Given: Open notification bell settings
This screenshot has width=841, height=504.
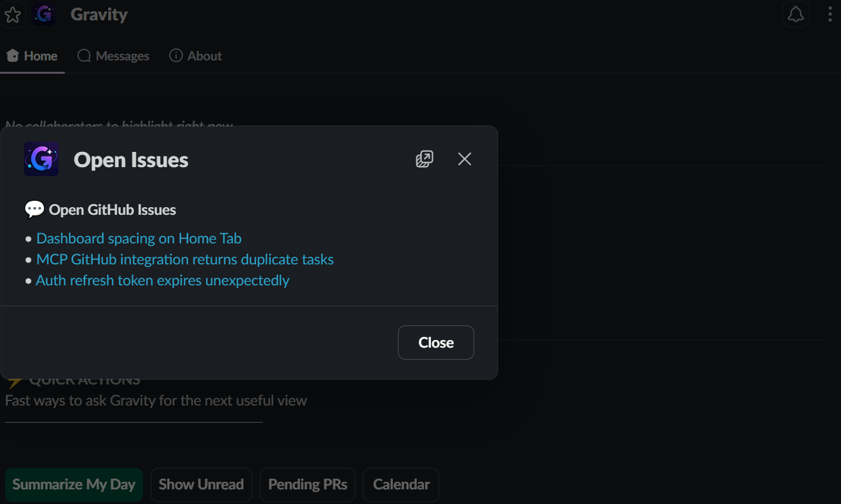Looking at the screenshot, I should click(796, 14).
